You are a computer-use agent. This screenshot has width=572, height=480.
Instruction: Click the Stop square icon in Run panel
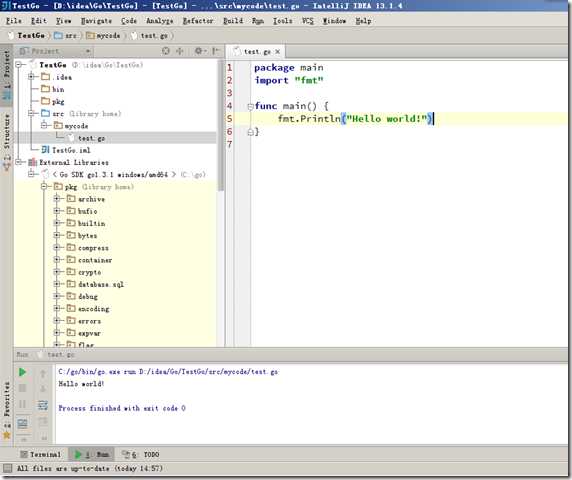[x=22, y=388]
